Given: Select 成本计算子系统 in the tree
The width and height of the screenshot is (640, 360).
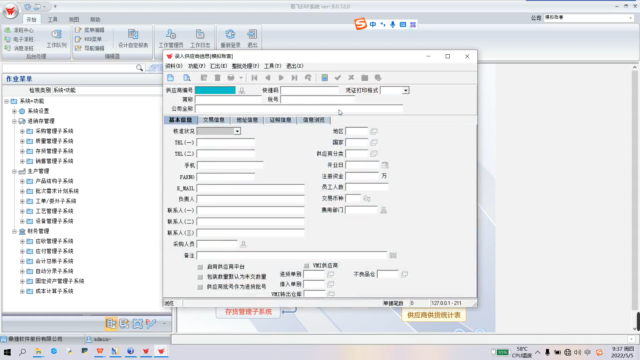Looking at the screenshot, I should pyautogui.click(x=54, y=291).
